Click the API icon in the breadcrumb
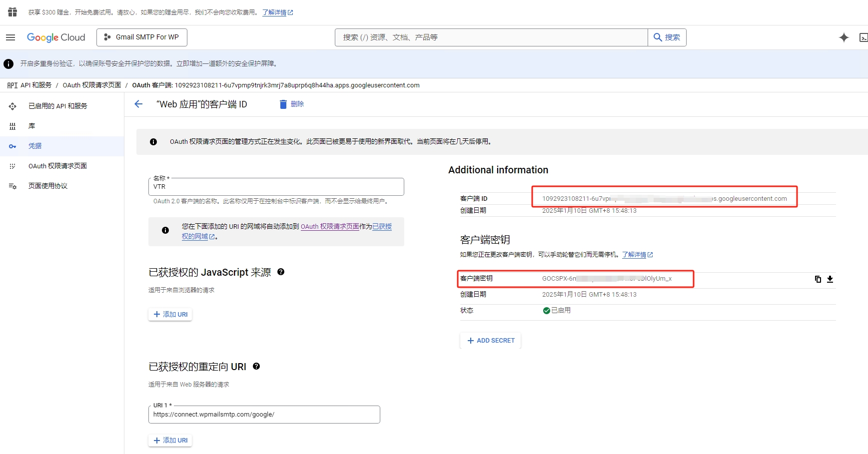868x454 pixels. tap(12, 85)
